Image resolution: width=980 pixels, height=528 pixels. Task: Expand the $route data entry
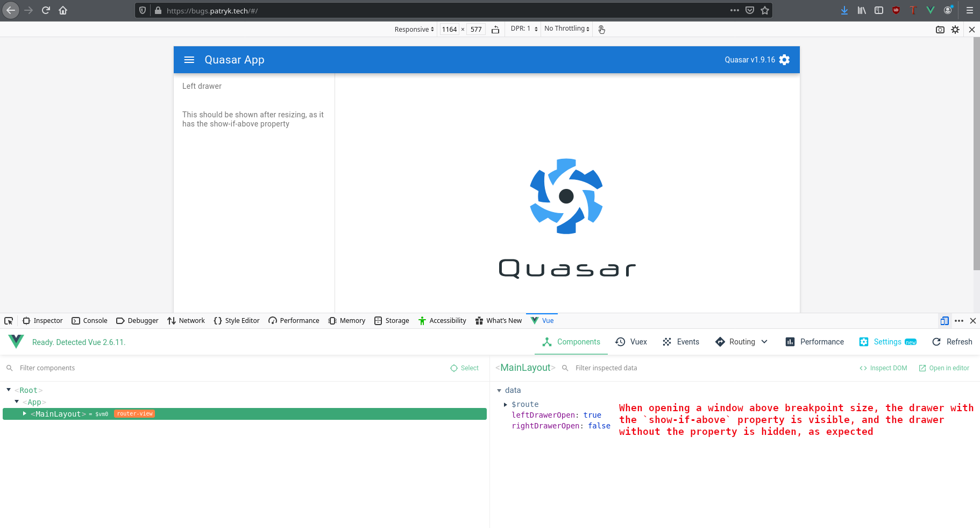coord(505,404)
